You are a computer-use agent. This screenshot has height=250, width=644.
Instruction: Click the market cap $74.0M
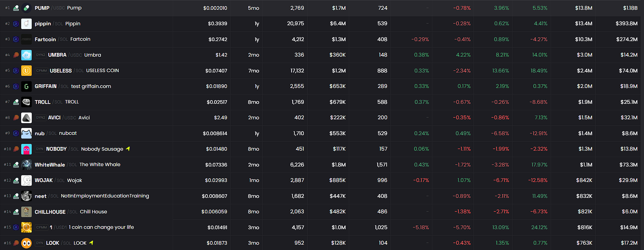628,71
